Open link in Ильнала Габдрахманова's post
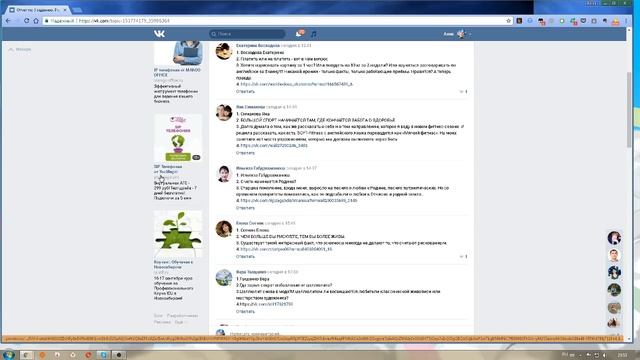 tap(298, 200)
